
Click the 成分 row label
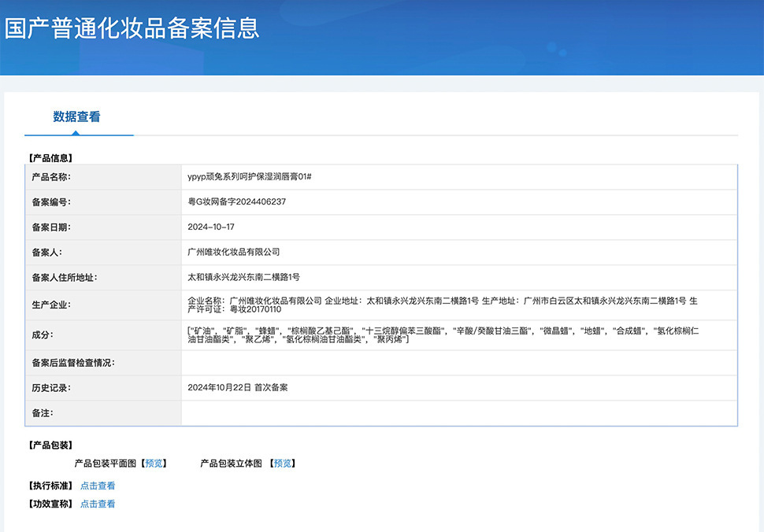(x=43, y=335)
